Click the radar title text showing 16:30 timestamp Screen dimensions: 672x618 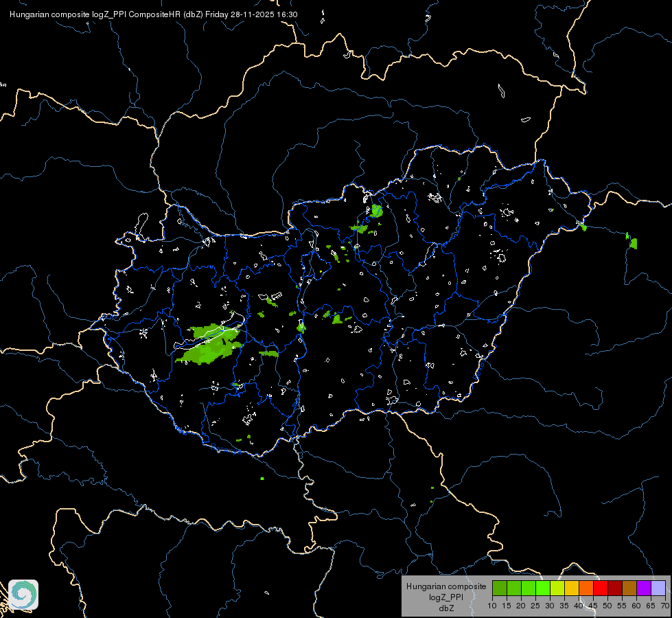click(154, 14)
